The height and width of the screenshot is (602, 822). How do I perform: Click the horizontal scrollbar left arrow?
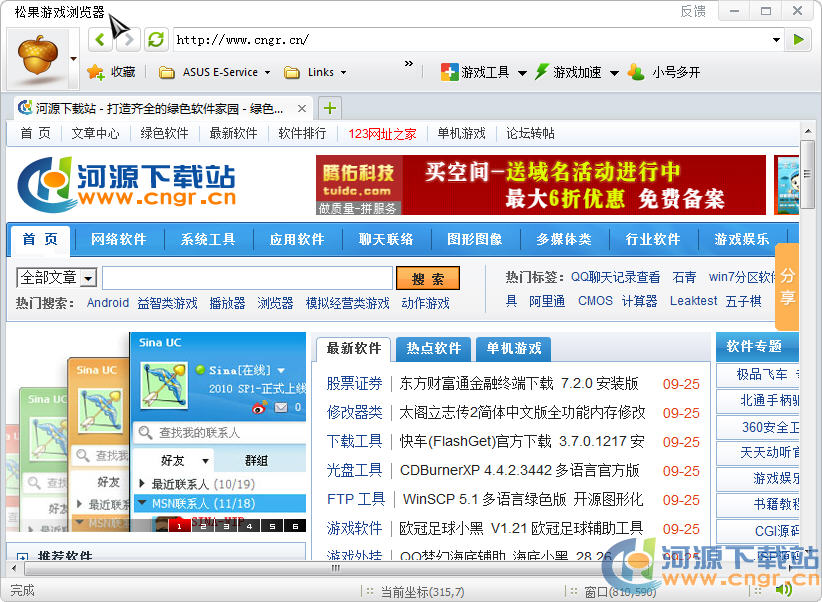[x=14, y=568]
